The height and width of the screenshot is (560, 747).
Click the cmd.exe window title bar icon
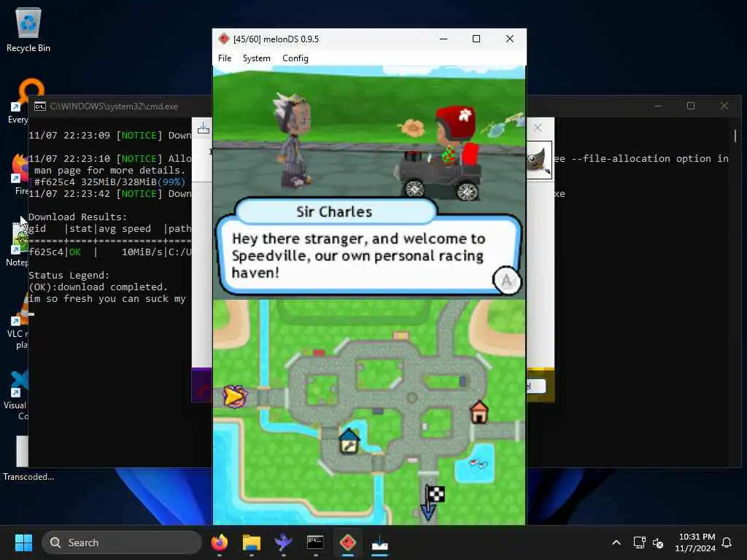pyautogui.click(x=40, y=106)
